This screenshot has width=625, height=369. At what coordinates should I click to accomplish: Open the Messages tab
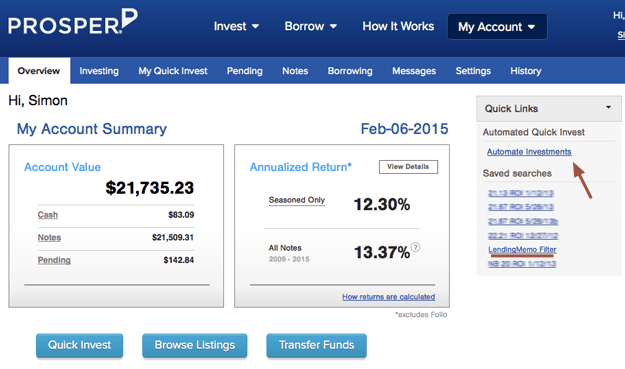(x=414, y=71)
